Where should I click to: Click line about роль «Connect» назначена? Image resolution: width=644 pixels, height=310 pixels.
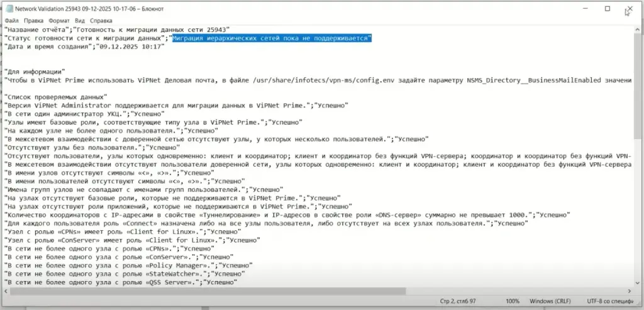(266, 223)
